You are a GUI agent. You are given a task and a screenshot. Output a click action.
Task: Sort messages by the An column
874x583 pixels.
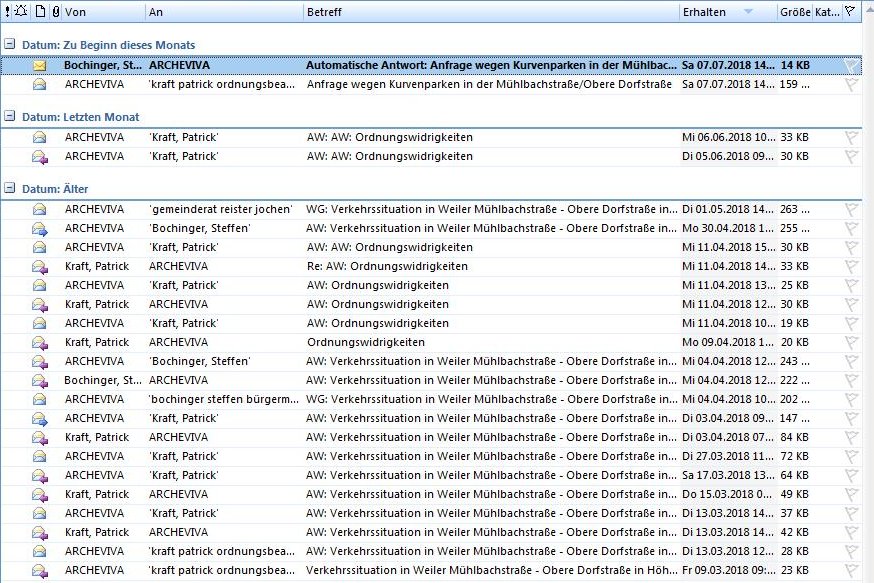coord(156,12)
